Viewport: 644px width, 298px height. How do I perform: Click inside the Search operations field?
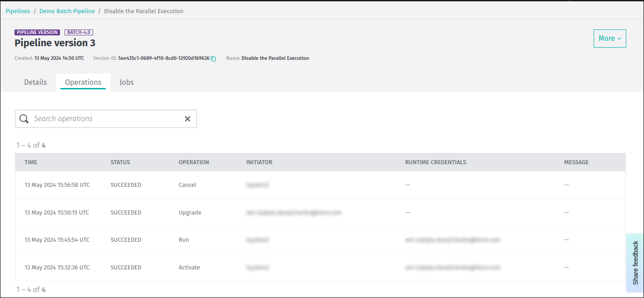[x=104, y=118]
